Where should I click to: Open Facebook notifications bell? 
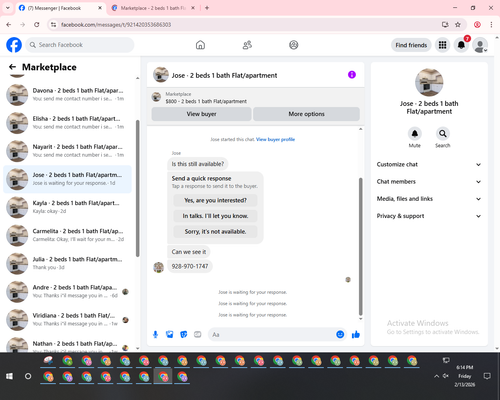[x=461, y=45]
